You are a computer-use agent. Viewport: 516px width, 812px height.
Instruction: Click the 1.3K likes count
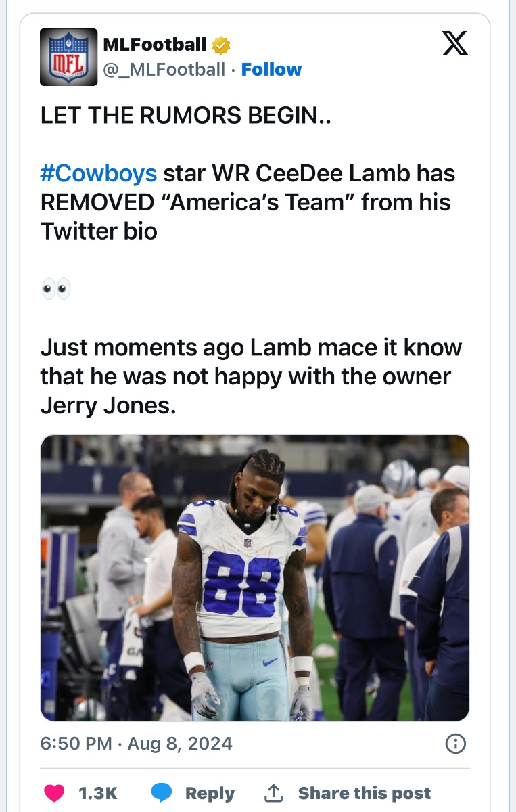click(99, 793)
